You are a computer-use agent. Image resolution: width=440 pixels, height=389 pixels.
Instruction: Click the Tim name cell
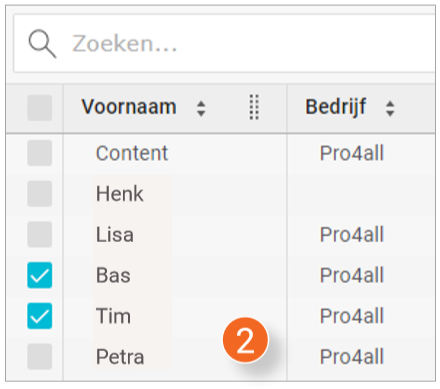[x=113, y=316]
